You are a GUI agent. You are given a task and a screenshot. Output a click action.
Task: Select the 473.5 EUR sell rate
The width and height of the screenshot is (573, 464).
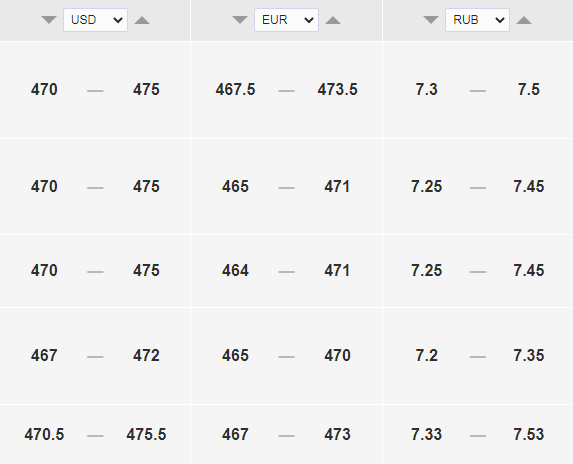coord(337,90)
